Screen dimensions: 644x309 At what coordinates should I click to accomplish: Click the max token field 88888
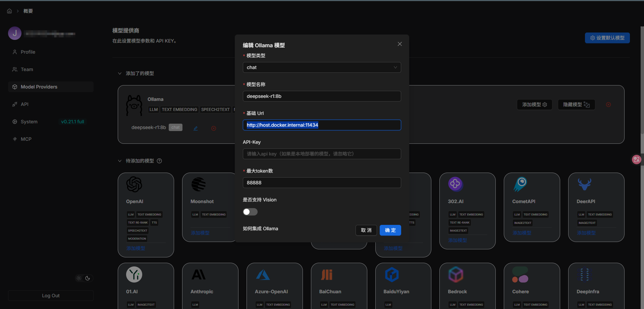pyautogui.click(x=322, y=183)
